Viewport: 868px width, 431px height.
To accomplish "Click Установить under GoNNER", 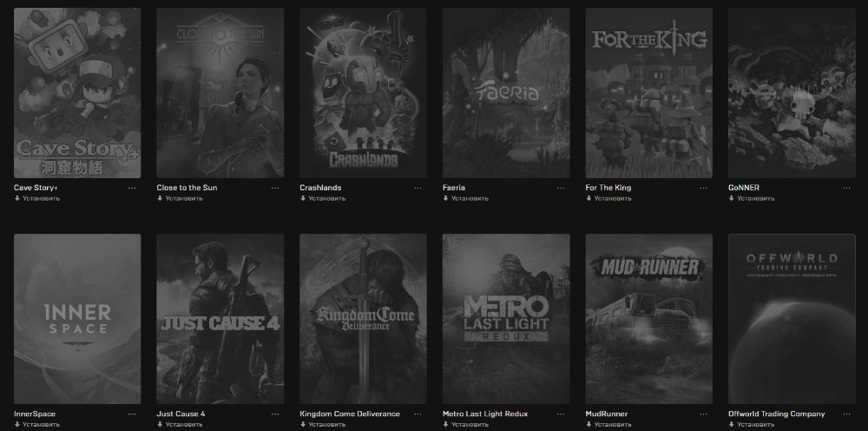I will click(x=751, y=198).
